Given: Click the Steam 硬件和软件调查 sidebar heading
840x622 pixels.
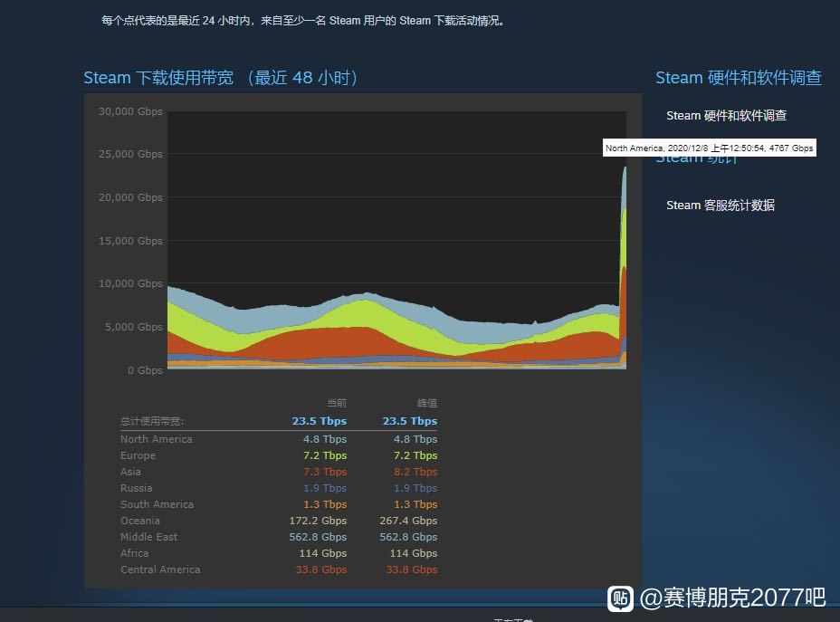Looking at the screenshot, I should [739, 78].
